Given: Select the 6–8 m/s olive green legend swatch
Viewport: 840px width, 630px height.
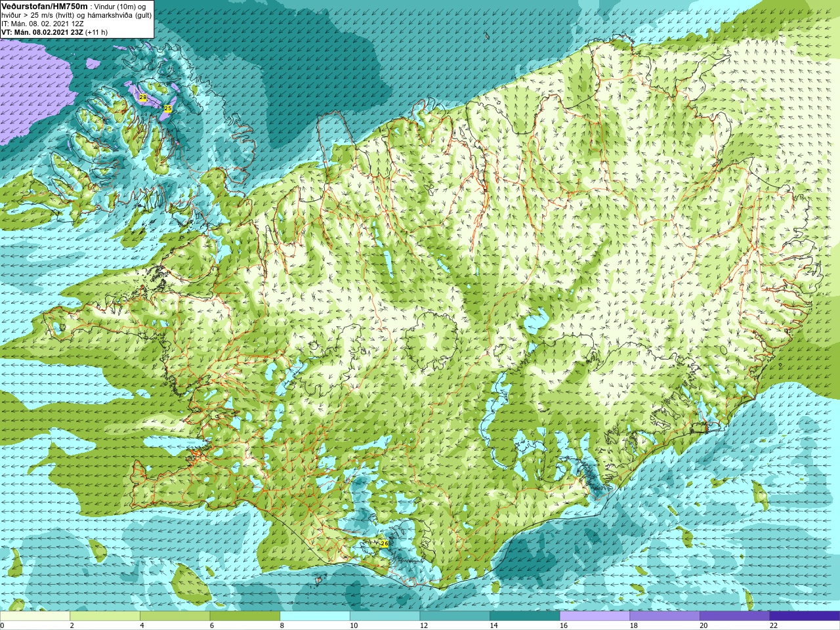Looking at the screenshot, I should 245,616.
